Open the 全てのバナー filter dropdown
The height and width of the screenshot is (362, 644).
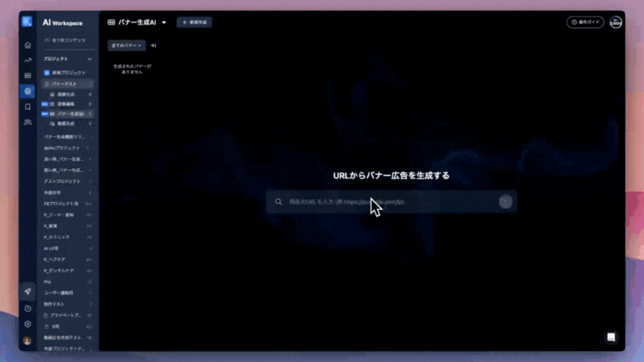tap(127, 45)
